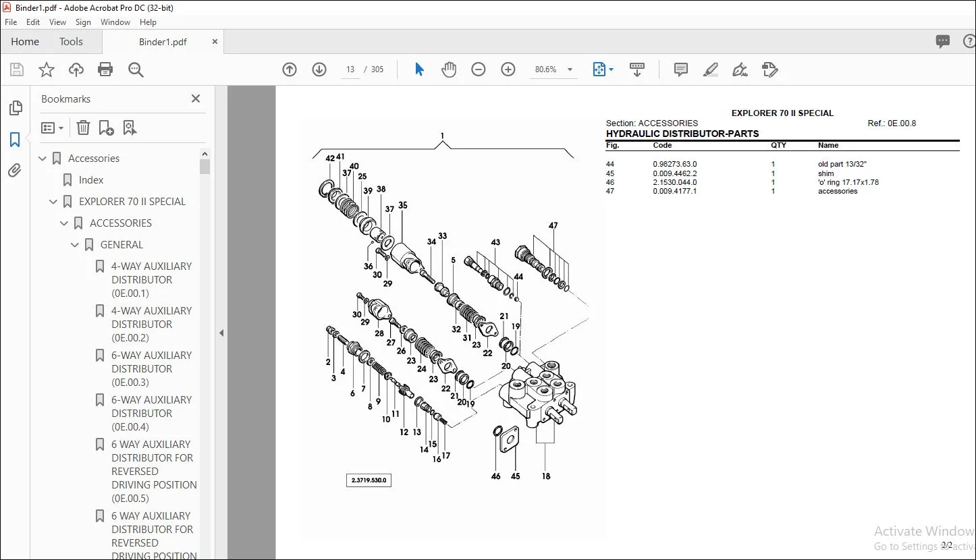Click the upload to cloud icon
The height and width of the screenshot is (560, 976).
click(76, 69)
